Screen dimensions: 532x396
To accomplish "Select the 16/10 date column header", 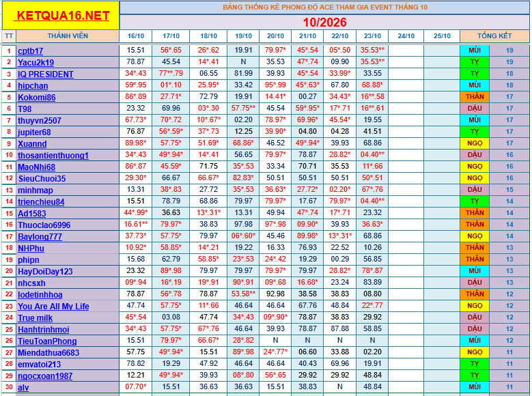I will click(136, 36).
